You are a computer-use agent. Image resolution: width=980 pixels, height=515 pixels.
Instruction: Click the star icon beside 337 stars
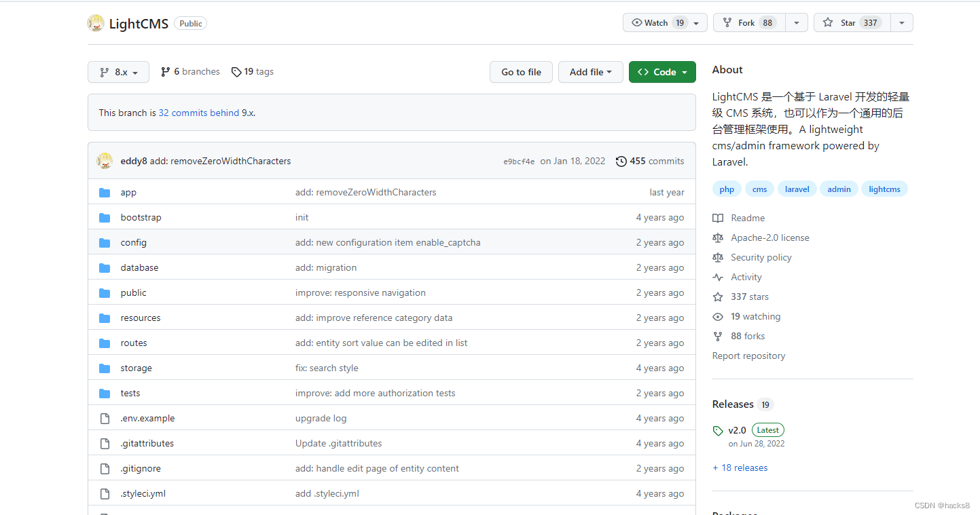[718, 297]
